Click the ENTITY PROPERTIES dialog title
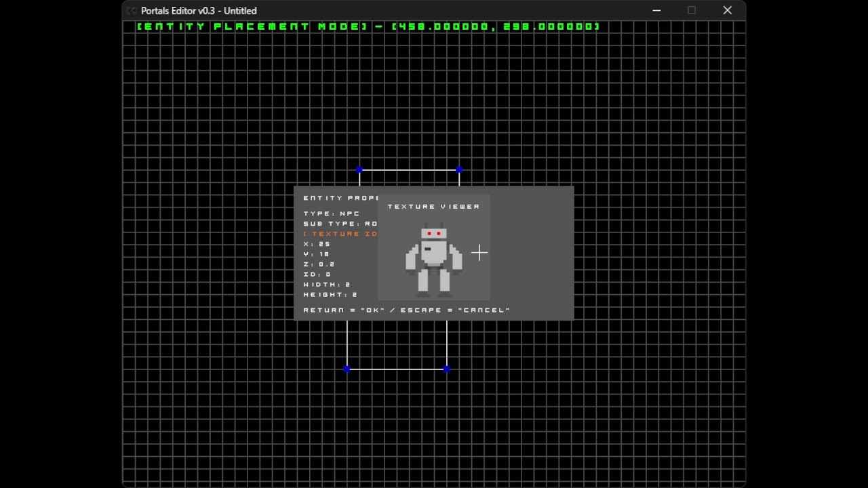 [x=342, y=197]
